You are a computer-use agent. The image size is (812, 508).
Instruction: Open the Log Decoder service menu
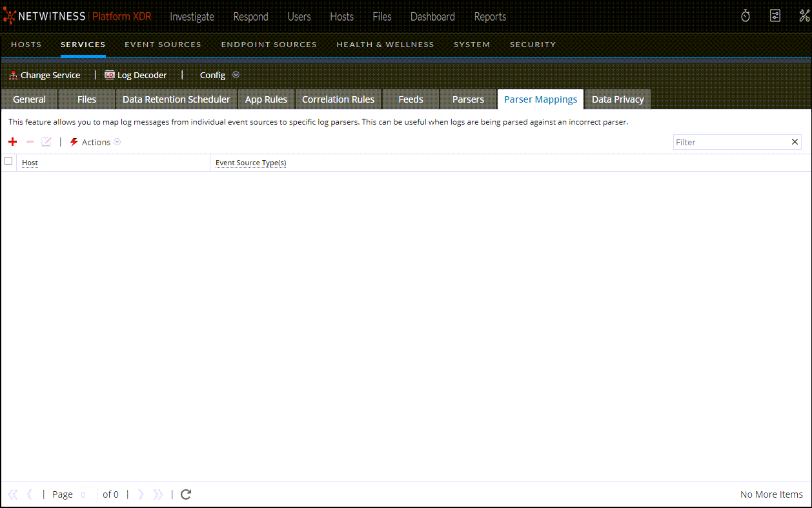(x=136, y=75)
